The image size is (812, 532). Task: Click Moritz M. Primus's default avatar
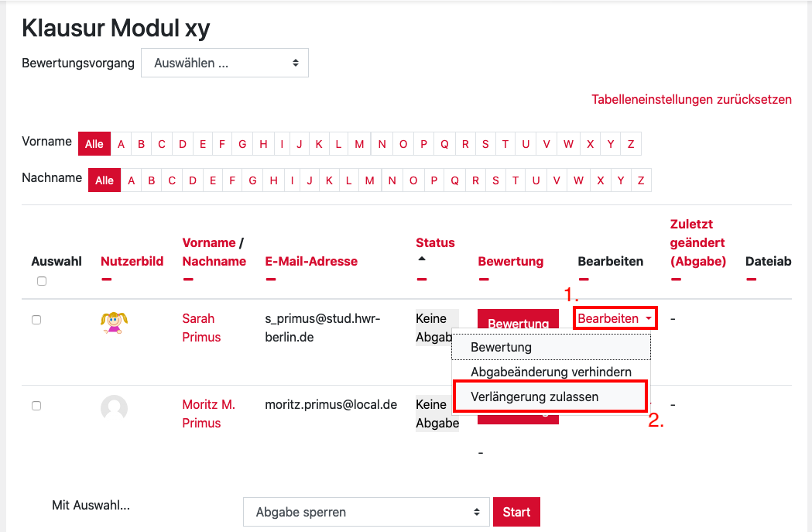(x=115, y=407)
